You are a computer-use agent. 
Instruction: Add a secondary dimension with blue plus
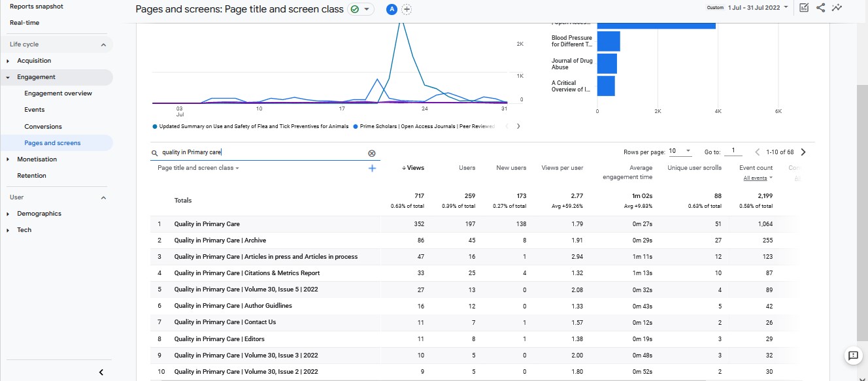[372, 168]
